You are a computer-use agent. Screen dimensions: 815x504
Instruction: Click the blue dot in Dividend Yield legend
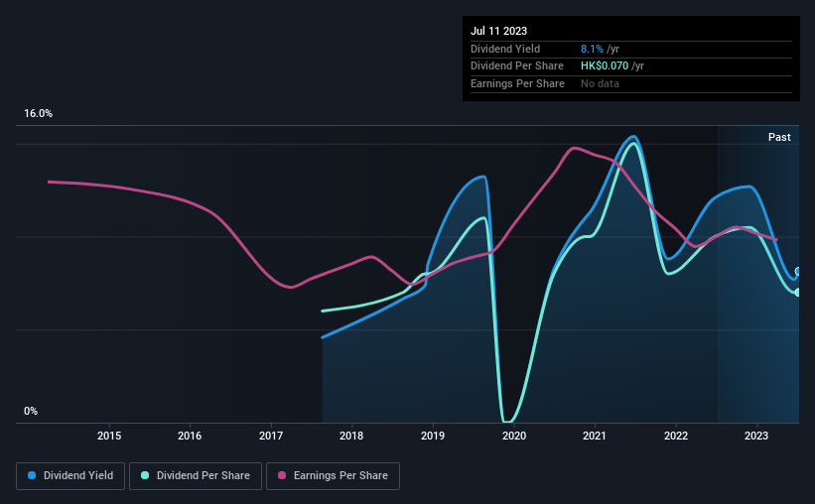(x=32, y=475)
